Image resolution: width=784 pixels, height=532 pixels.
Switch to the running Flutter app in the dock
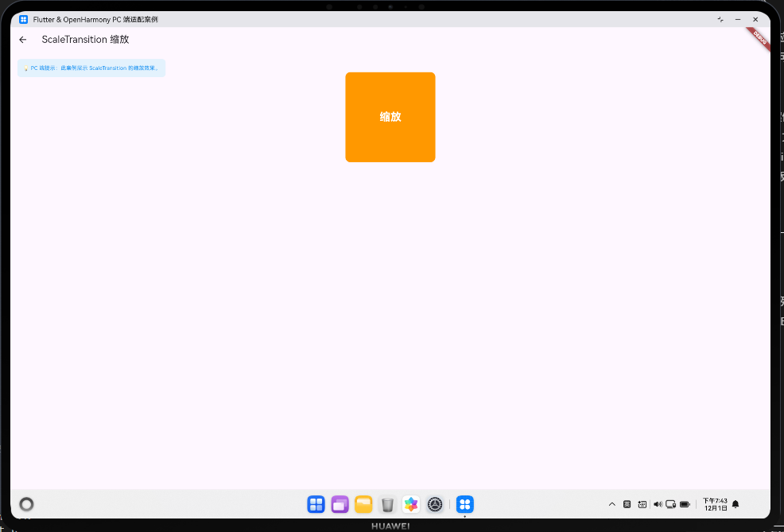click(x=465, y=504)
